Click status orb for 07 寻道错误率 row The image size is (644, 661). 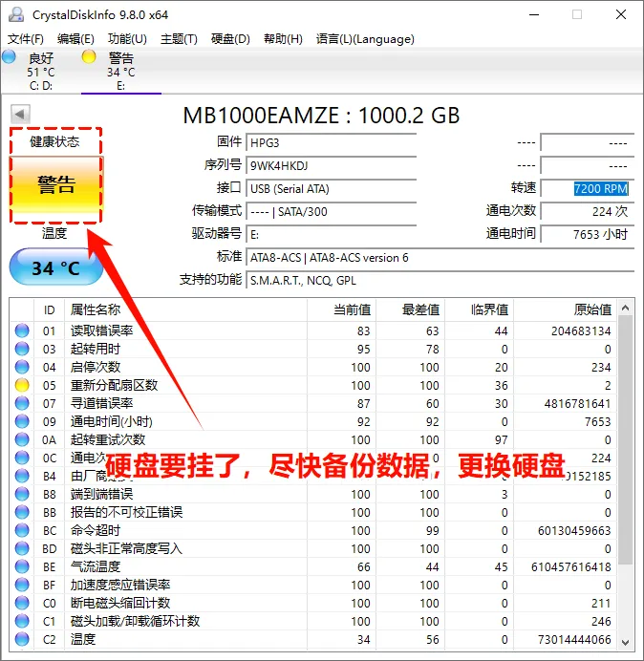coord(22,403)
